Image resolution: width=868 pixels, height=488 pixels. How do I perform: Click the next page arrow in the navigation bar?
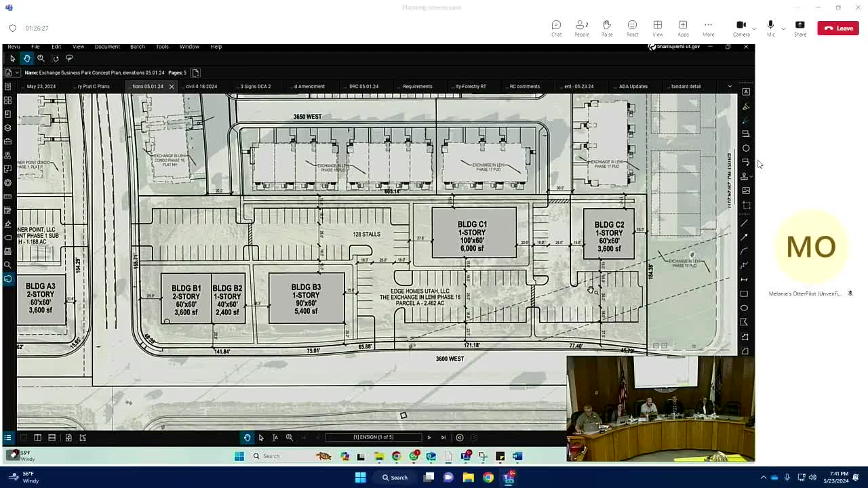pyautogui.click(x=429, y=437)
